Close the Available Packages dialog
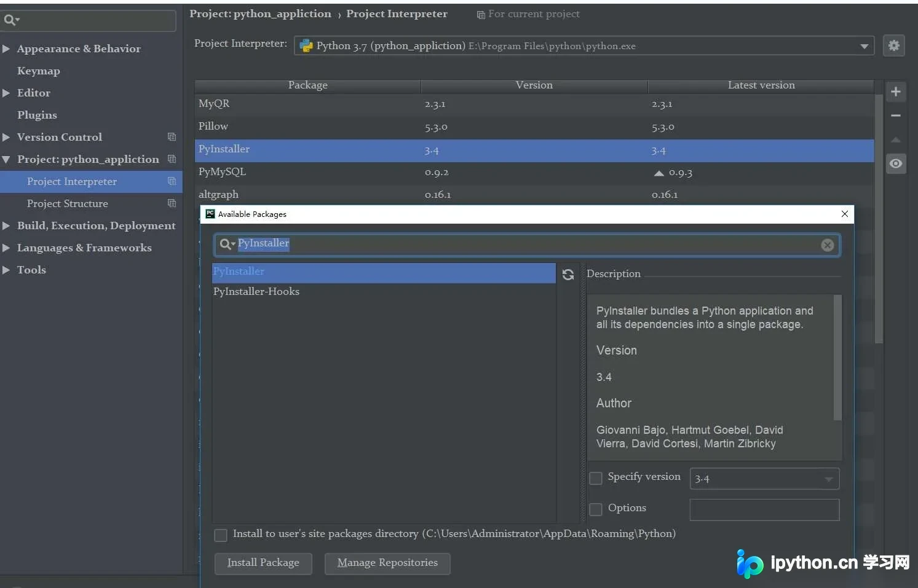 tap(845, 214)
